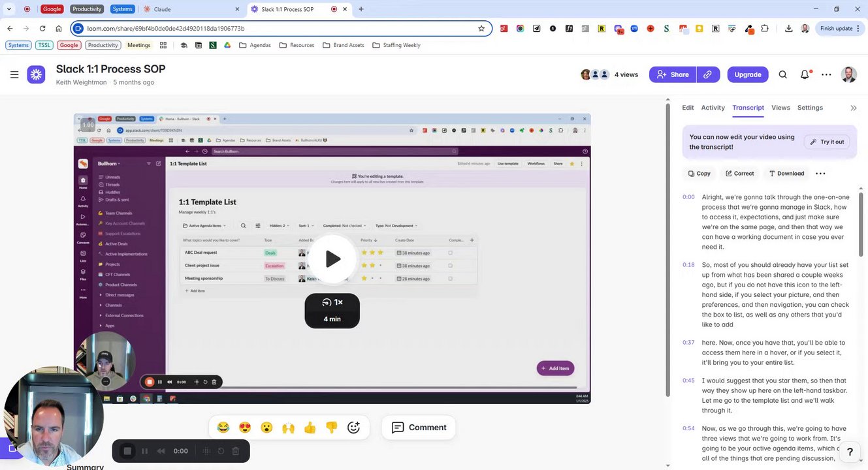Image resolution: width=868 pixels, height=470 pixels.
Task: Jump to transcript timestamp 0:45
Action: coord(688,381)
